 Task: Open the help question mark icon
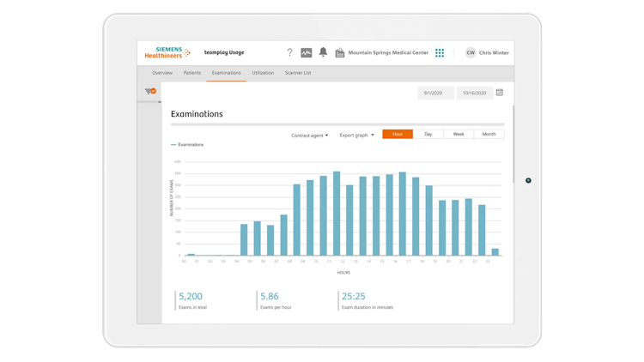(289, 52)
